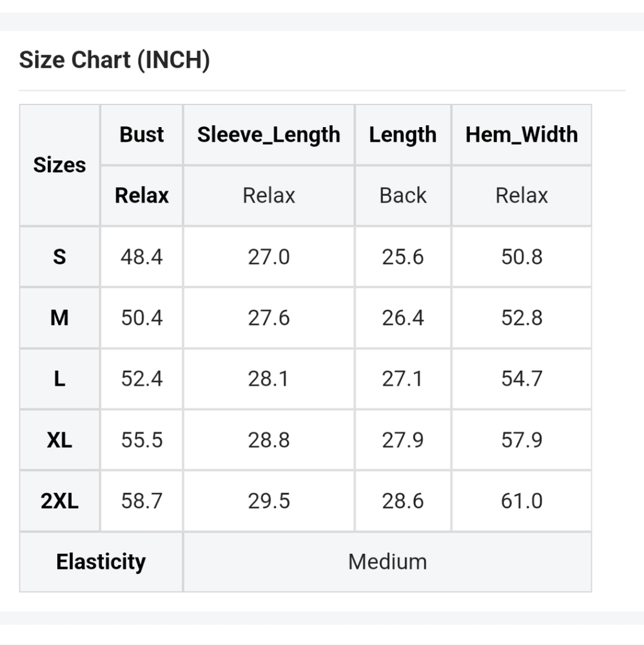Viewport: 644px width, 645px height.
Task: Click the Sleeve_Length column header
Action: [269, 135]
